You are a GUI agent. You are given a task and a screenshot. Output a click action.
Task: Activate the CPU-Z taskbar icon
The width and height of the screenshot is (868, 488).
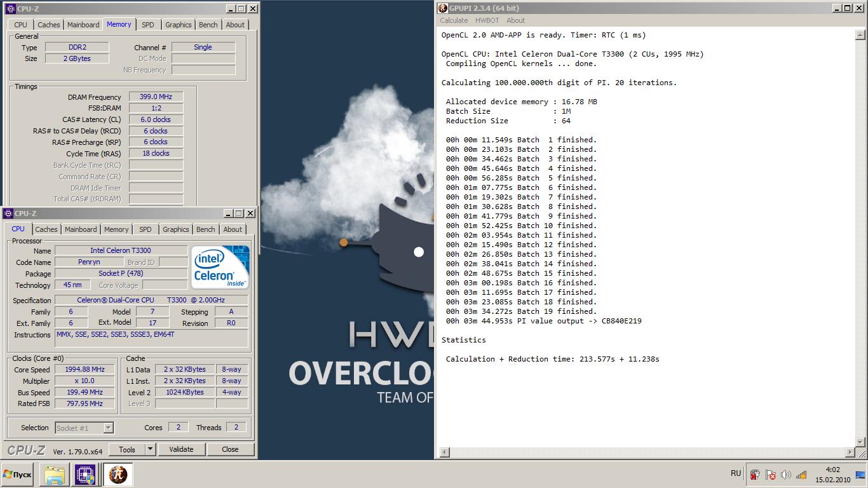click(85, 475)
